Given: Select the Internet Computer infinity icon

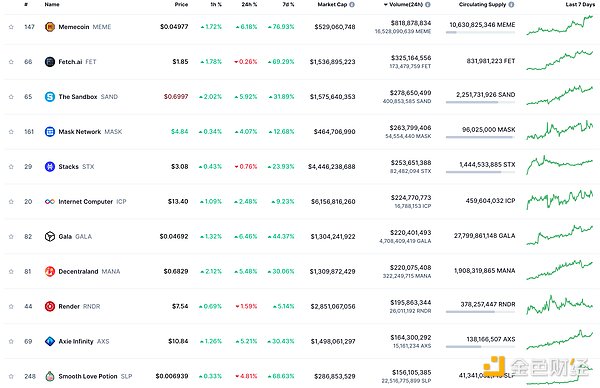Looking at the screenshot, I should 50,202.
